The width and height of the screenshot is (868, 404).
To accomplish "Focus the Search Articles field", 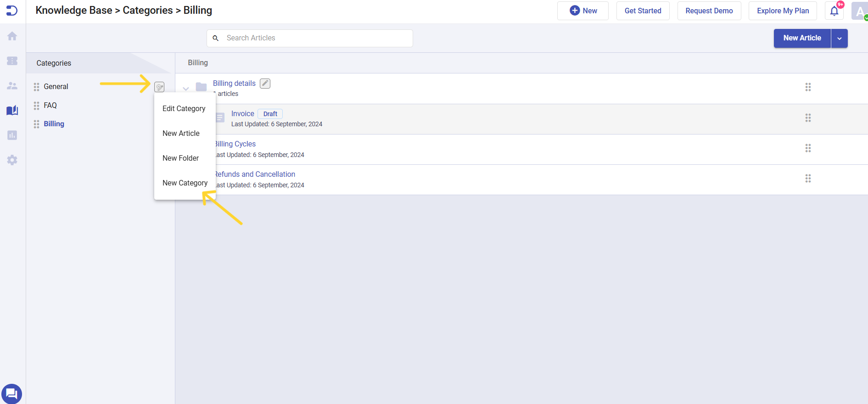I will click(310, 39).
